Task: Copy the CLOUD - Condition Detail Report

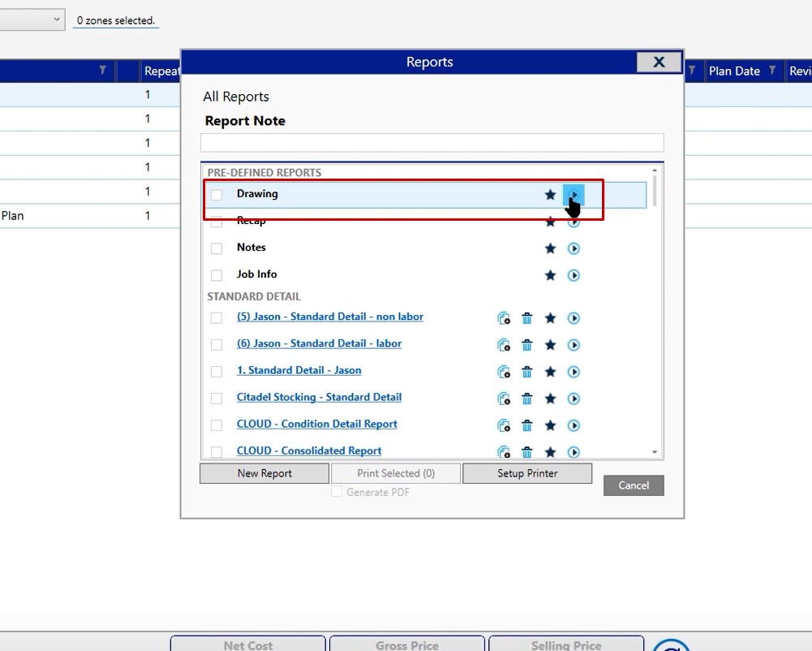Action: [x=504, y=425]
